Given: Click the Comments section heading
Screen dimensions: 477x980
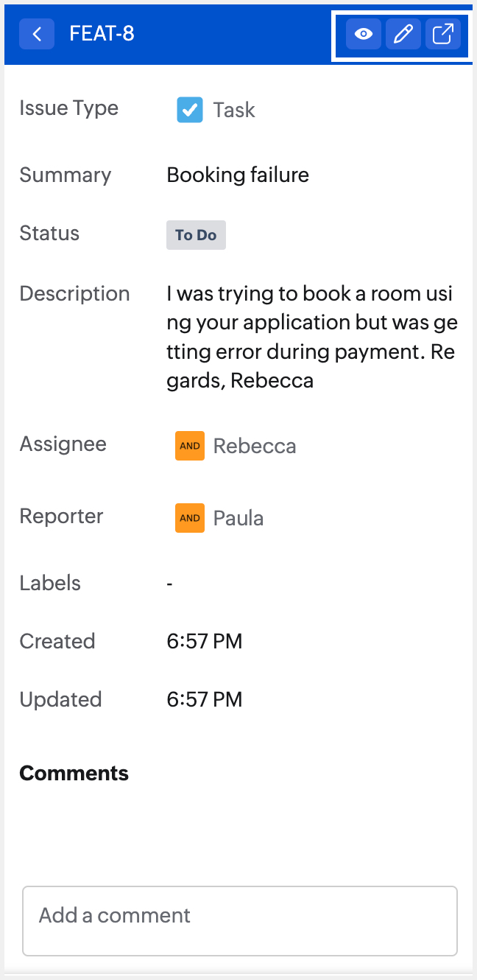Looking at the screenshot, I should pyautogui.click(x=74, y=773).
